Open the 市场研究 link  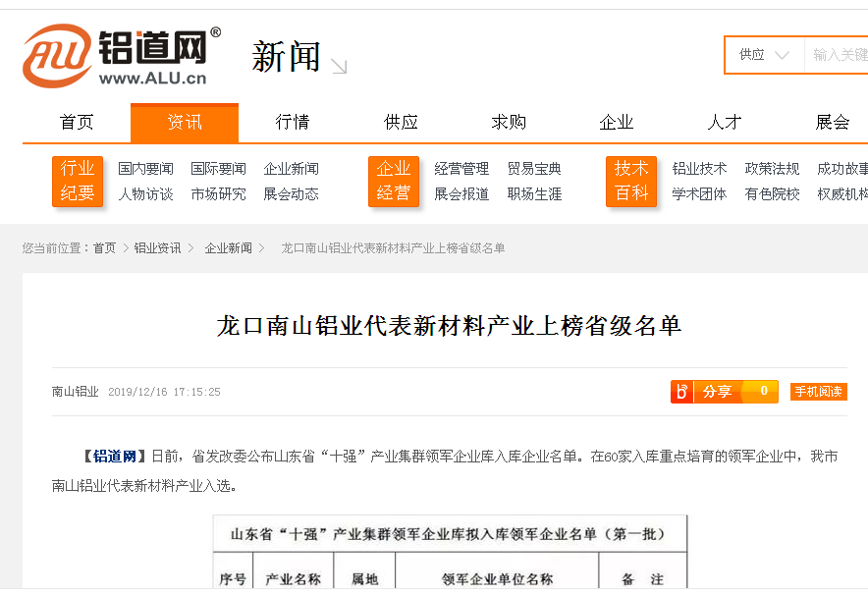click(x=218, y=194)
